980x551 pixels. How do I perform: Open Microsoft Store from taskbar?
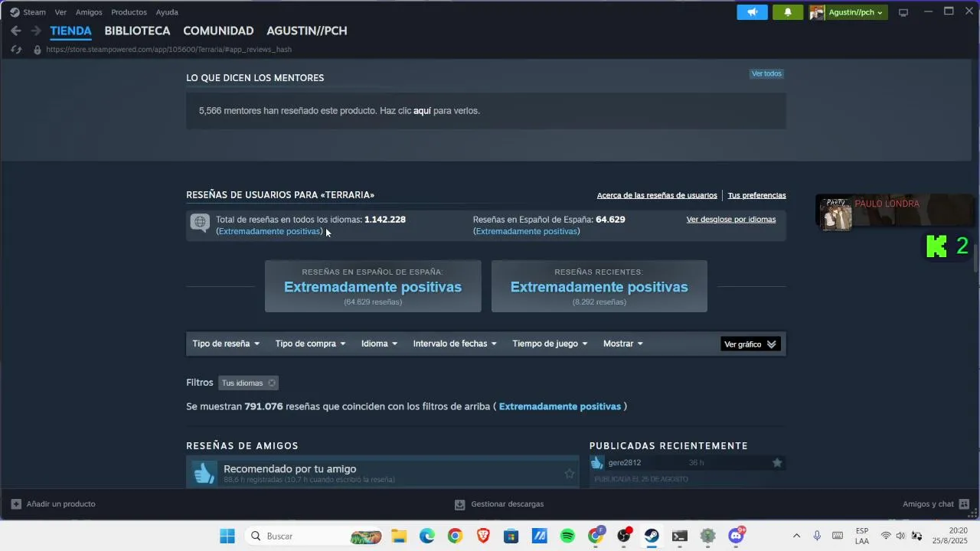(x=511, y=536)
